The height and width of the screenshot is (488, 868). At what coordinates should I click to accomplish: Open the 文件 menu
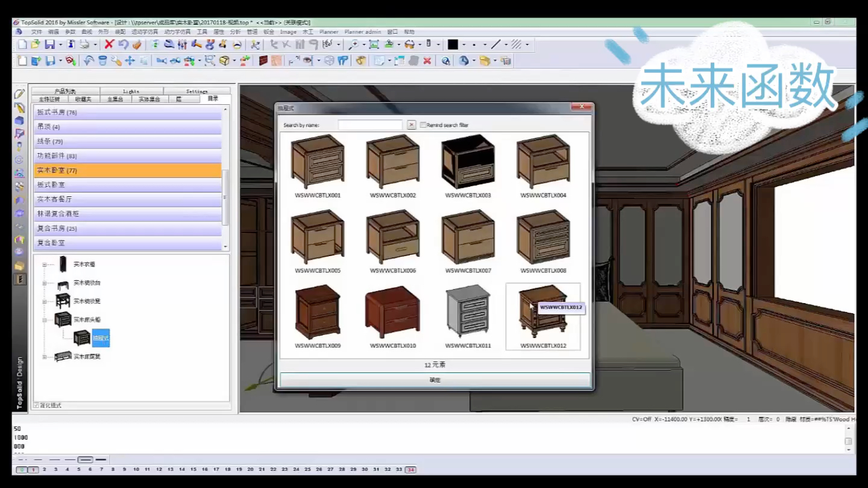point(37,32)
